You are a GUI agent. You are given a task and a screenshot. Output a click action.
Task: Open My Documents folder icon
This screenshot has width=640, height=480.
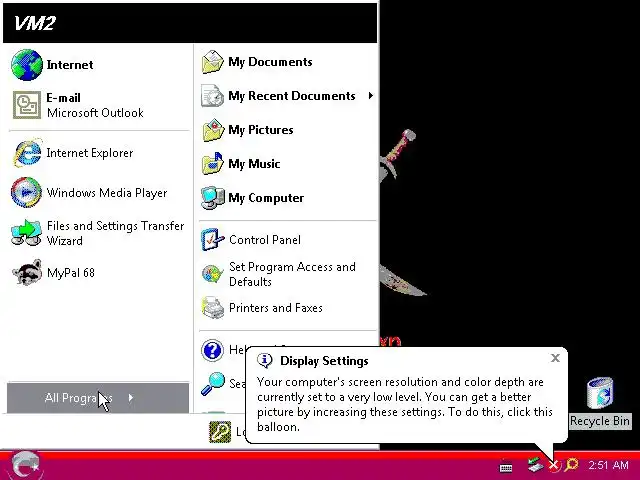pos(213,62)
